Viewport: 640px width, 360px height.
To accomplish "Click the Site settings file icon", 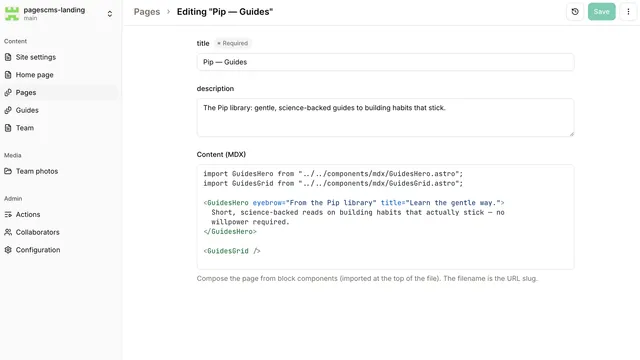I will pos(8,57).
